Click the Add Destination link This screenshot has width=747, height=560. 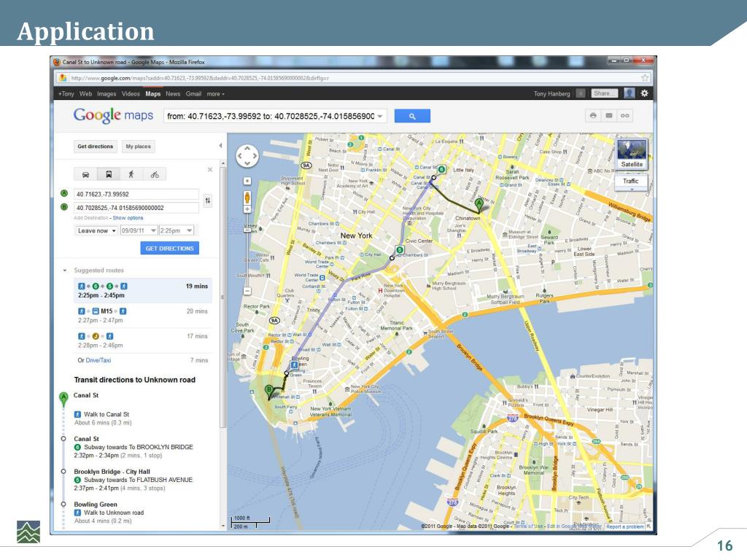pyautogui.click(x=91, y=218)
